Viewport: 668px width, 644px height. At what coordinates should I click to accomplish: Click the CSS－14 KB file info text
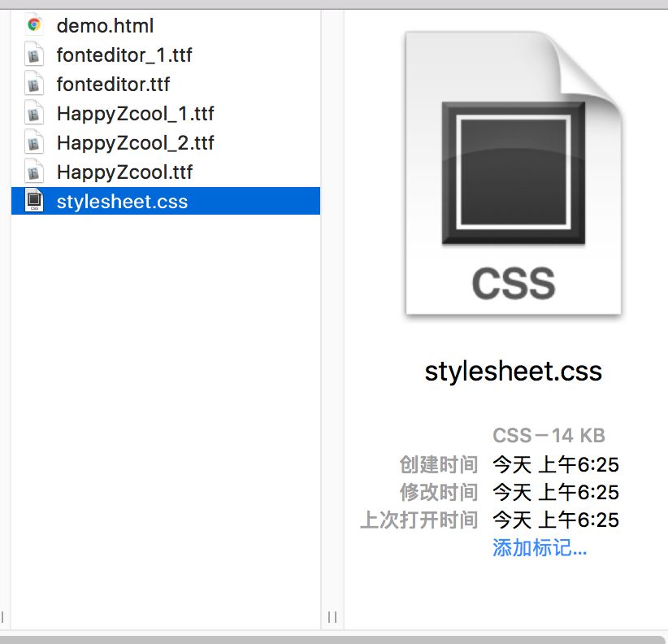(549, 436)
